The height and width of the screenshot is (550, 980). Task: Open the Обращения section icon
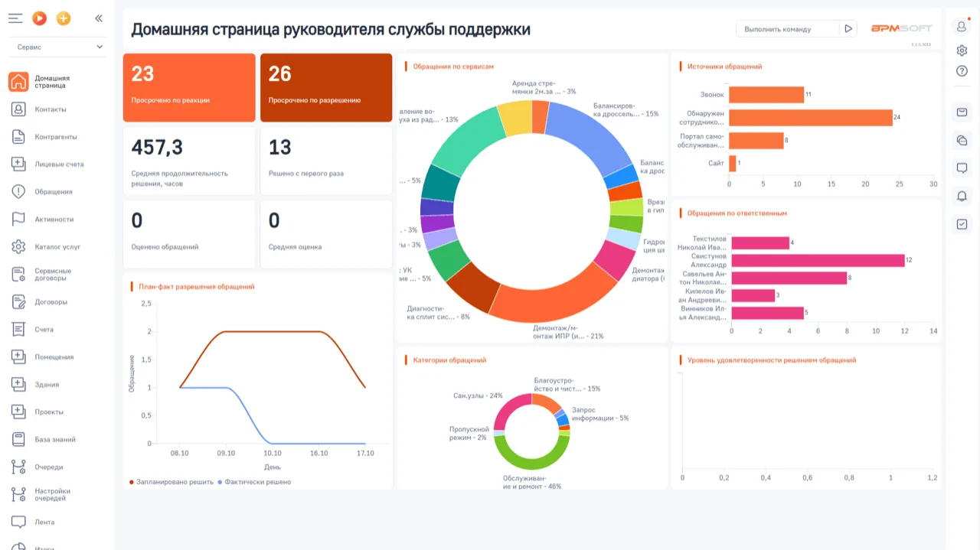pos(19,192)
